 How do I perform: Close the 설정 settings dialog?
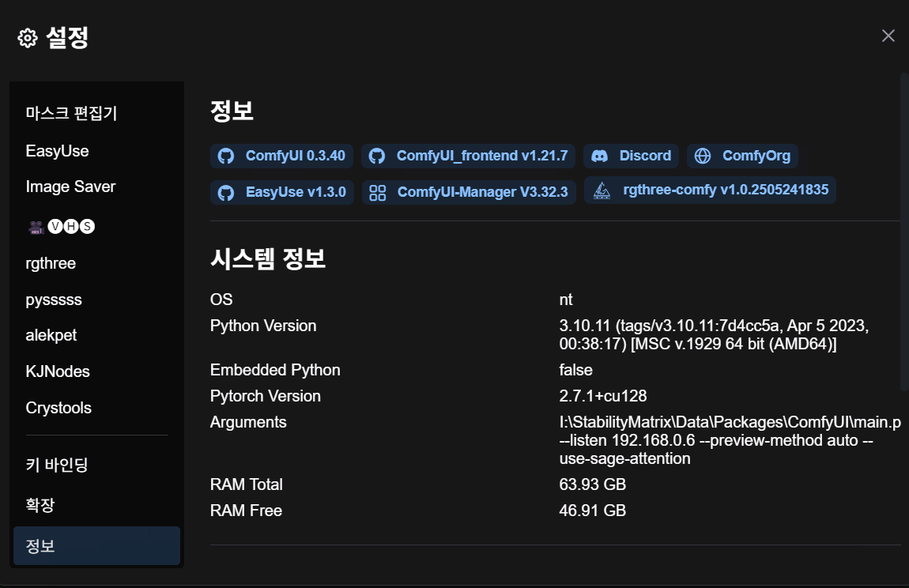click(x=888, y=36)
